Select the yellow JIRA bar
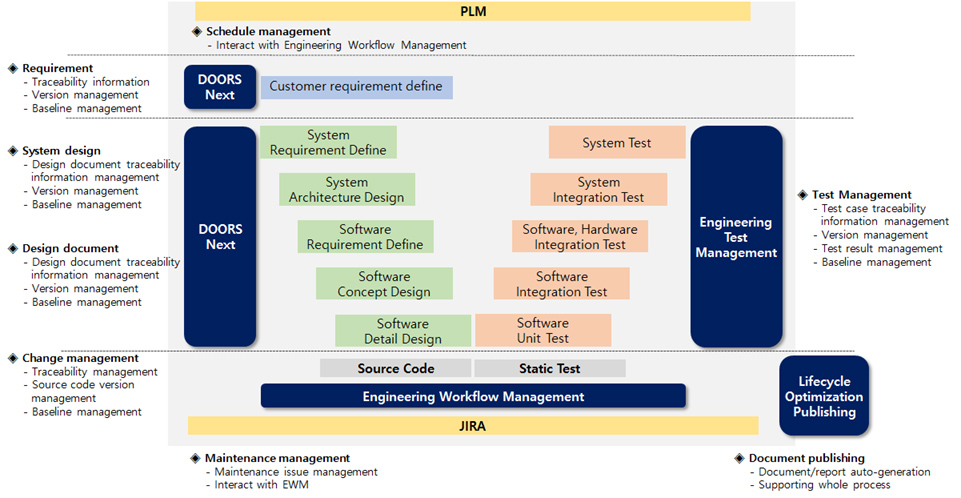This screenshot has height=498, width=961. pos(473,426)
